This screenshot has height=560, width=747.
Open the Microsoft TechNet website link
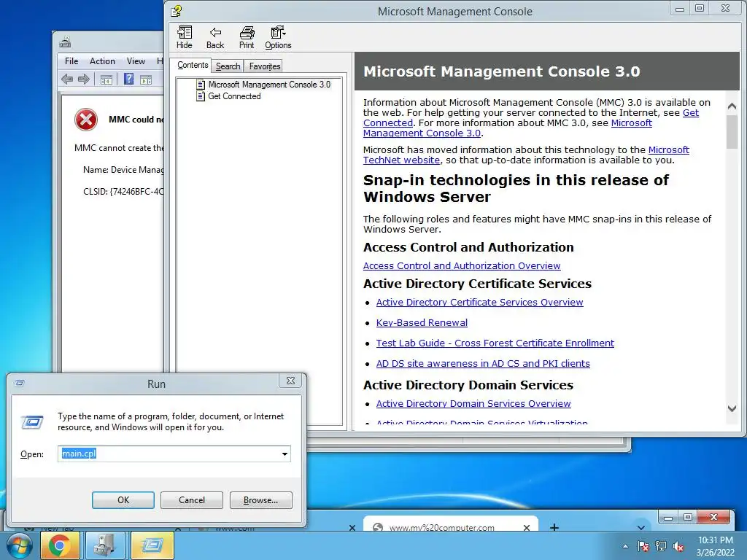click(401, 160)
